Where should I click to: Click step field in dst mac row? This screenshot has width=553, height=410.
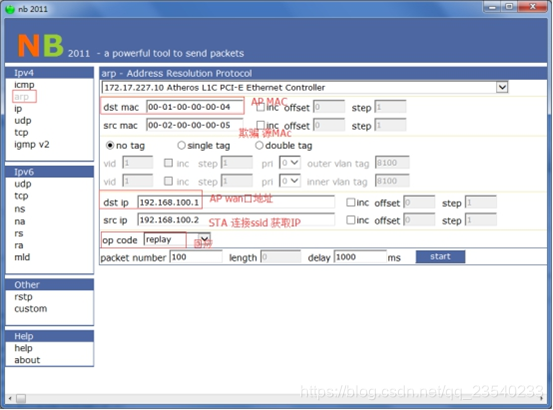[390, 107]
